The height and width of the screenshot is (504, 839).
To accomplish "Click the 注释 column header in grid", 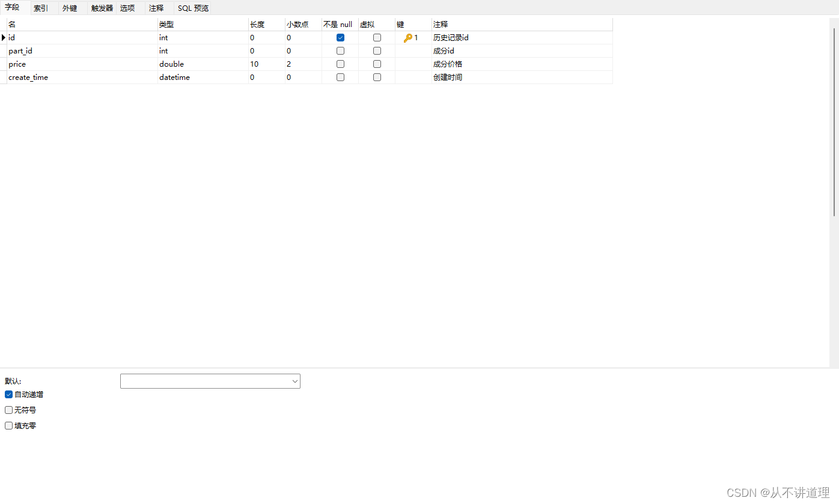I will click(522, 24).
